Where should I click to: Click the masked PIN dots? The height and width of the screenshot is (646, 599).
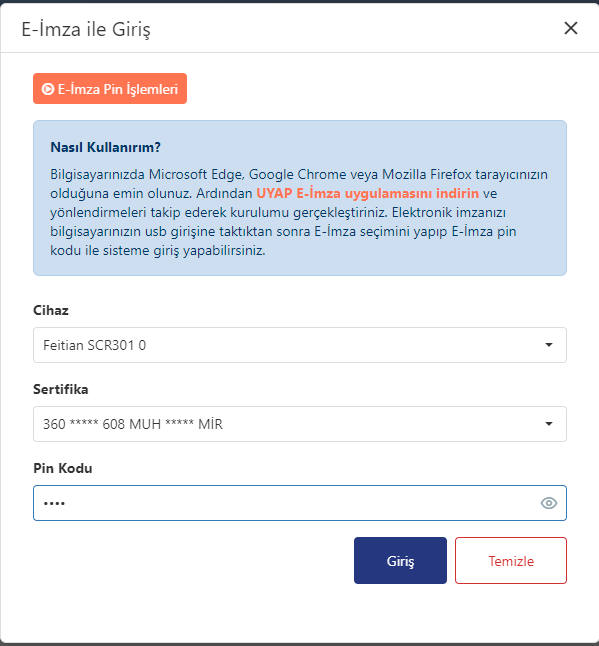pos(54,503)
